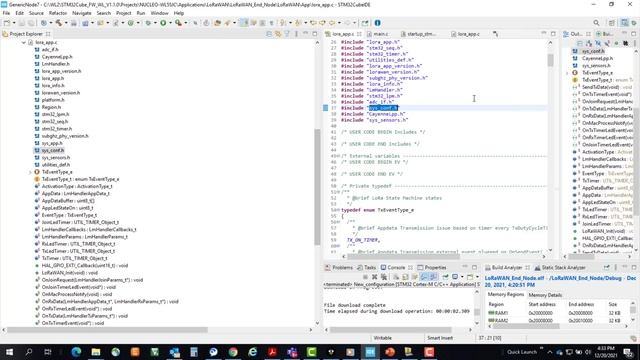Click Open Console icon in Console toolbar
This screenshot has height=360, width=640.
pos(471,277)
